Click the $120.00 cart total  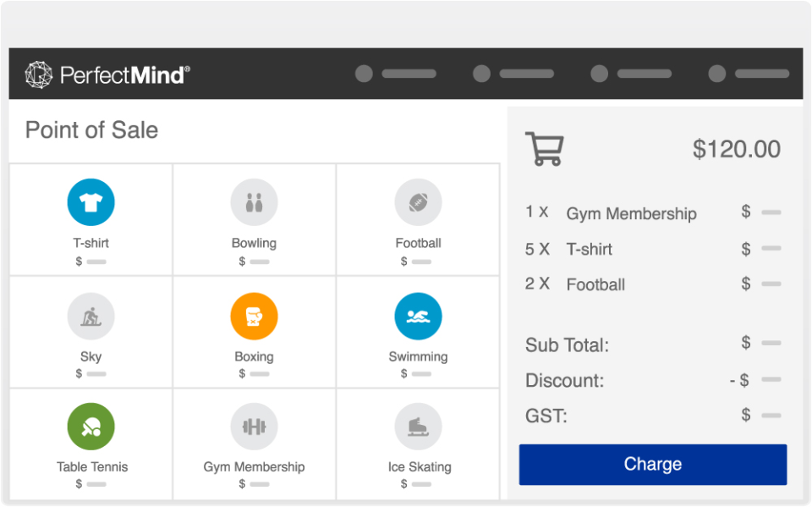click(736, 150)
